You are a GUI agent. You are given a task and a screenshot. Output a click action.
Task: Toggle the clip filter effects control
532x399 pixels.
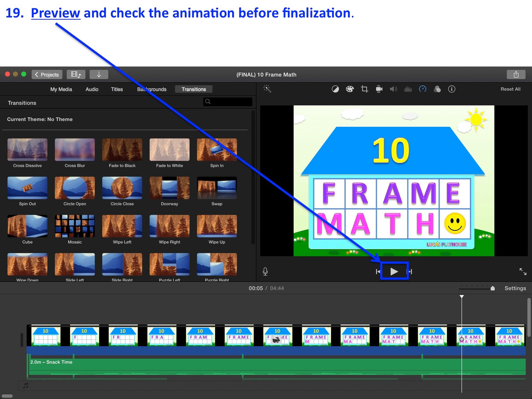(x=437, y=89)
